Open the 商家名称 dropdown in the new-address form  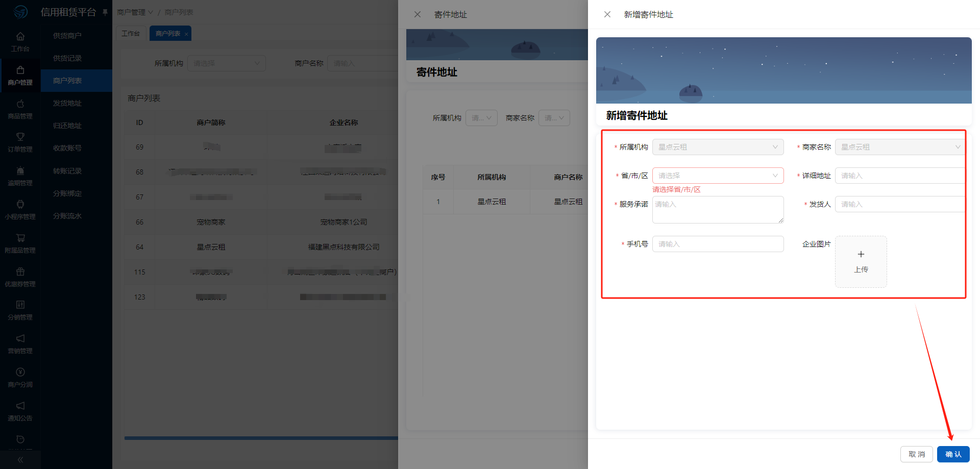(x=900, y=147)
